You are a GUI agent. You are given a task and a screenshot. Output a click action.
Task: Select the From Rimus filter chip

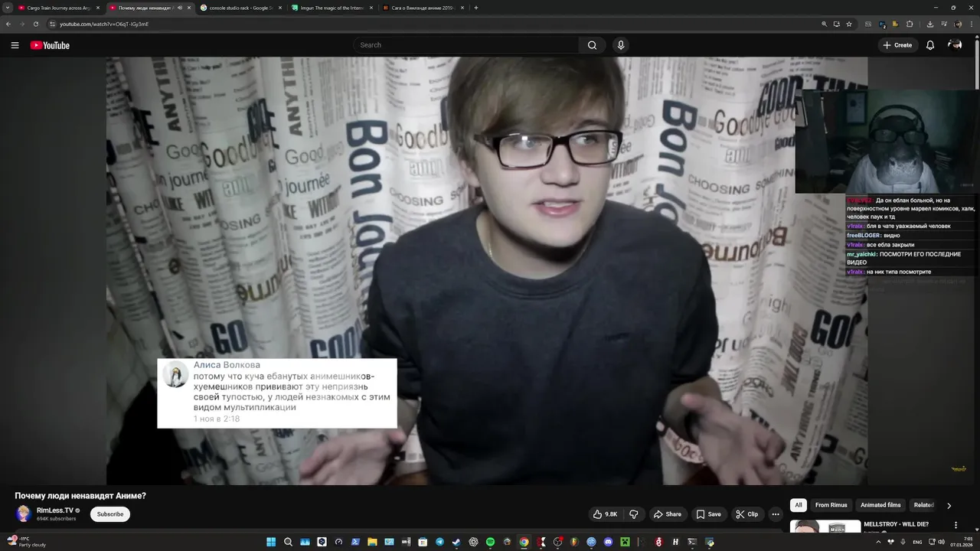point(831,505)
